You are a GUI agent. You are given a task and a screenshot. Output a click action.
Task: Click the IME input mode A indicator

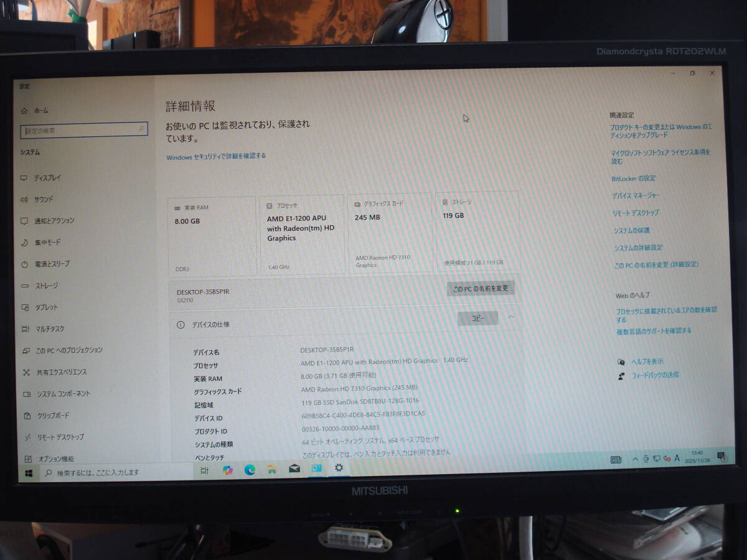click(x=677, y=459)
